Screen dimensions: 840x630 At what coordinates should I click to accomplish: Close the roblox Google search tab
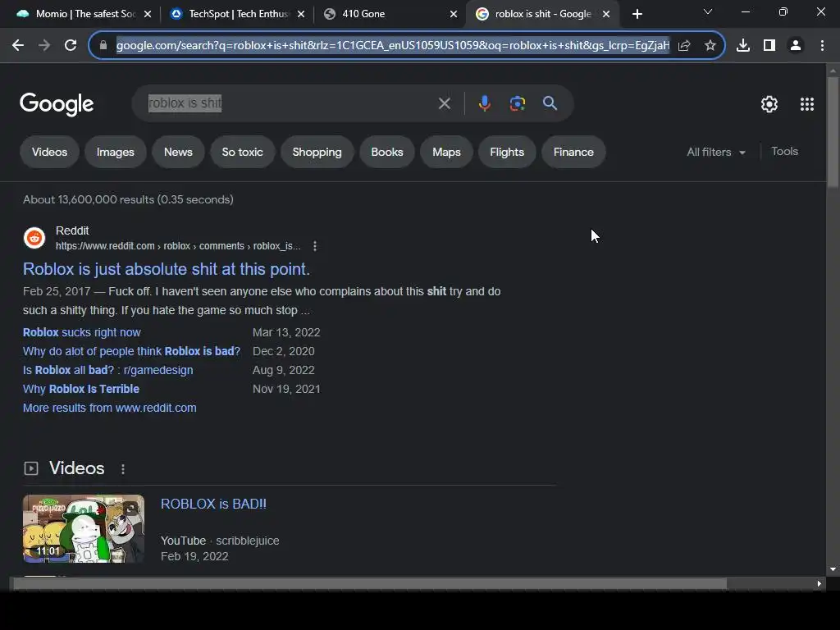606,14
